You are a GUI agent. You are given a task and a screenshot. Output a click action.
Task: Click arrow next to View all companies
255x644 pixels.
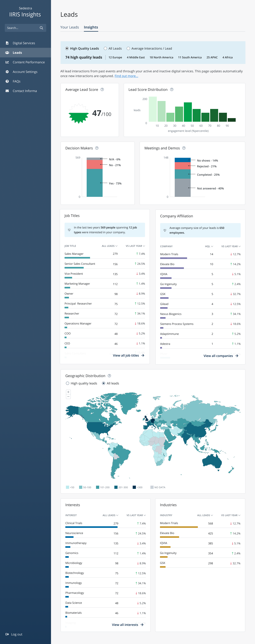pos(237,356)
